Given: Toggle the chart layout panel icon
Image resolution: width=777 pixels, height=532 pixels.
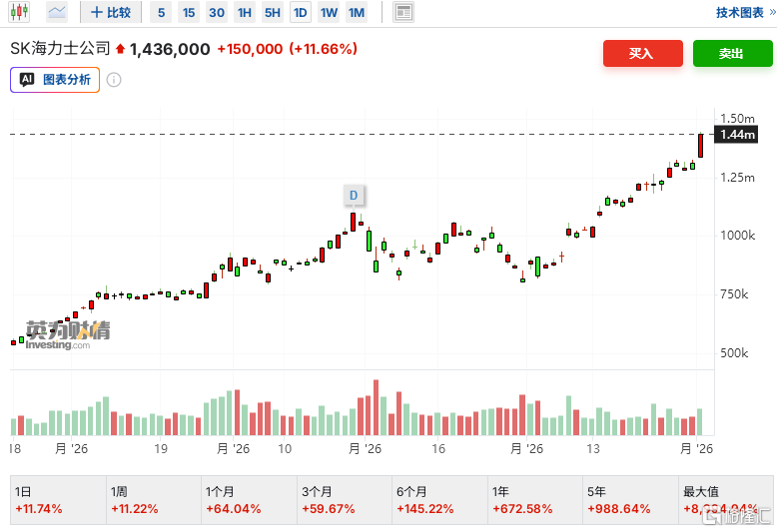Looking at the screenshot, I should [403, 12].
